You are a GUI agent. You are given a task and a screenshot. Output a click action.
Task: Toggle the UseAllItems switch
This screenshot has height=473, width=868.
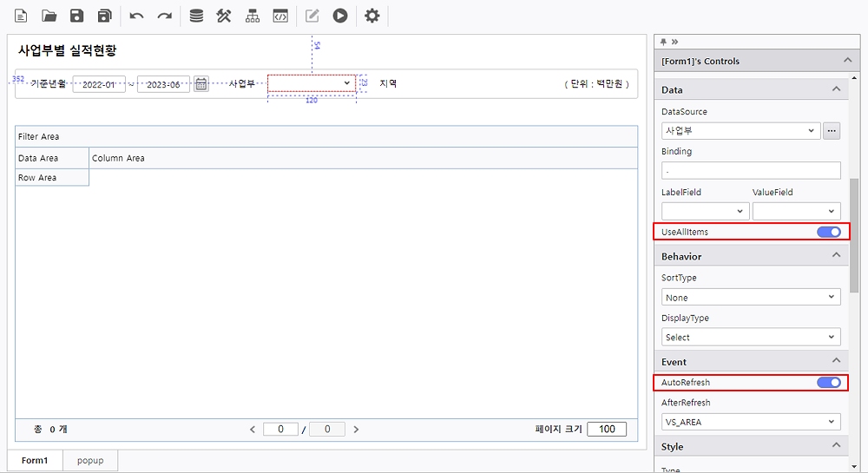pyautogui.click(x=828, y=232)
